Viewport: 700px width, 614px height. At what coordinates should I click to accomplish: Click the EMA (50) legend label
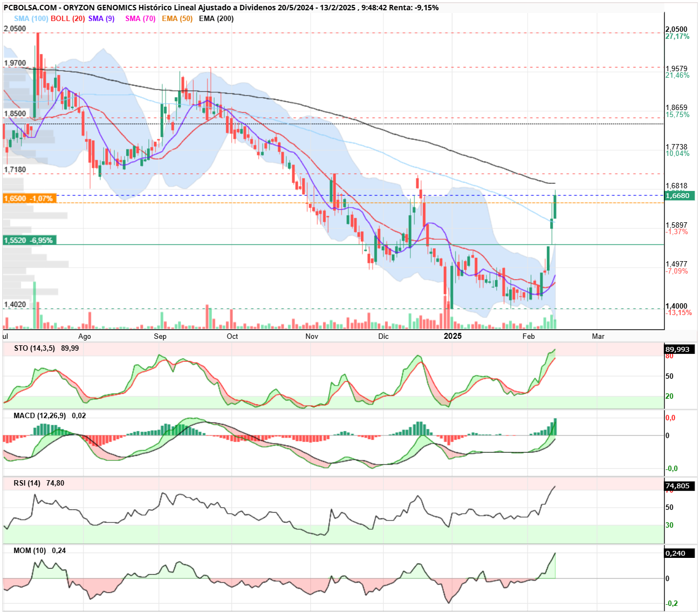[177, 18]
